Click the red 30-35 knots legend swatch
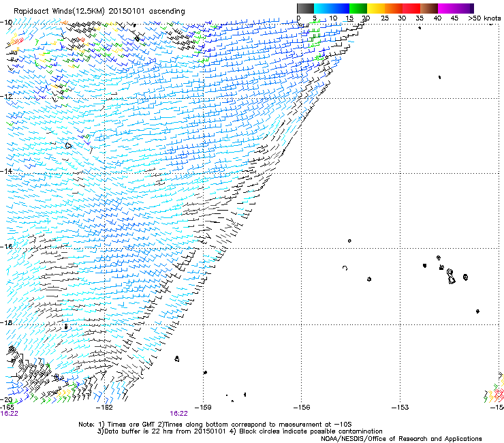This screenshot has height=443, width=504. (x=411, y=8)
